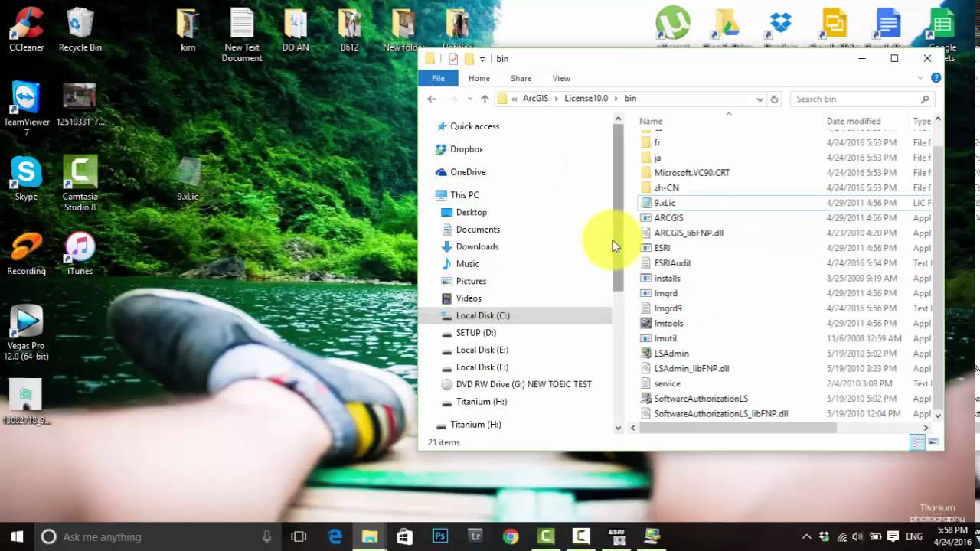Open TeamViewer 7 desktop shortcut
This screenshot has height=551, width=980.
(x=26, y=109)
